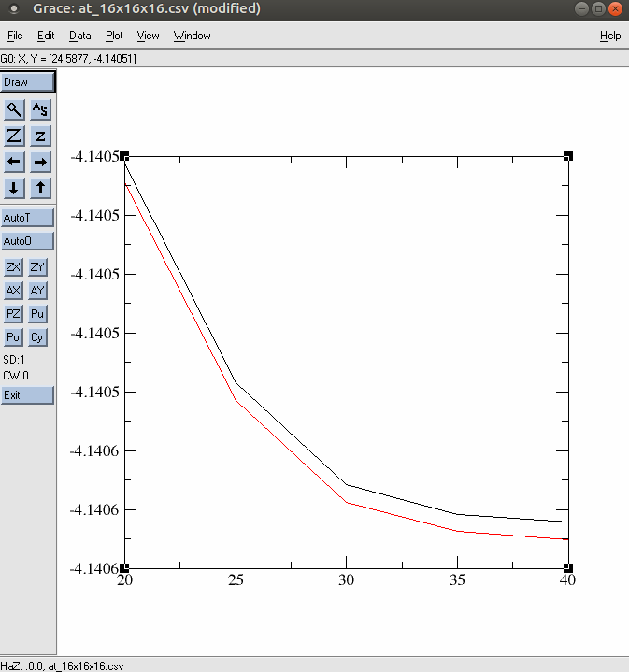This screenshot has height=672, width=629.
Task: Click the AutoT autotick button
Action: click(27, 217)
